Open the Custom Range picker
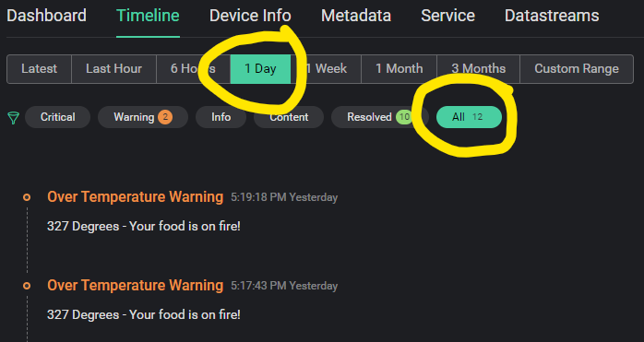This screenshot has height=342, width=644. click(x=577, y=68)
